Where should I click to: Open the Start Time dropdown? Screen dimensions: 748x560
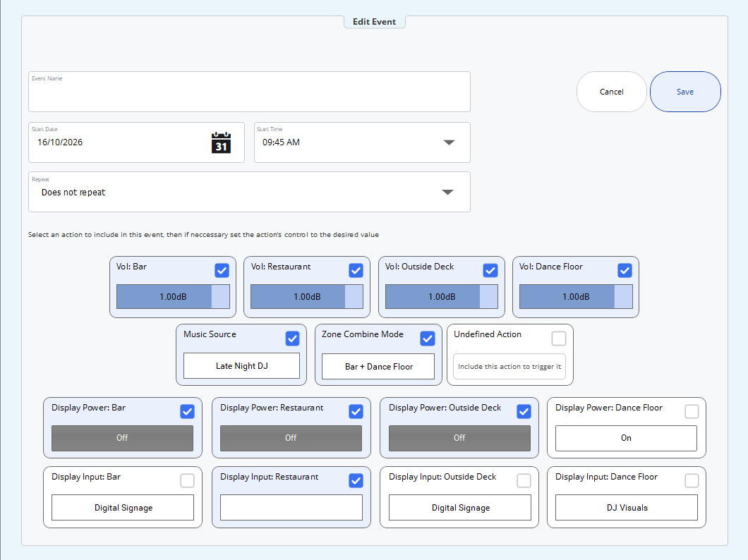pyautogui.click(x=362, y=142)
